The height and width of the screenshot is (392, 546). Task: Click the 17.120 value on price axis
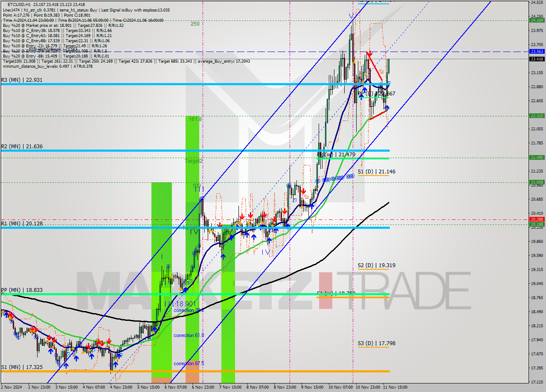(536, 382)
